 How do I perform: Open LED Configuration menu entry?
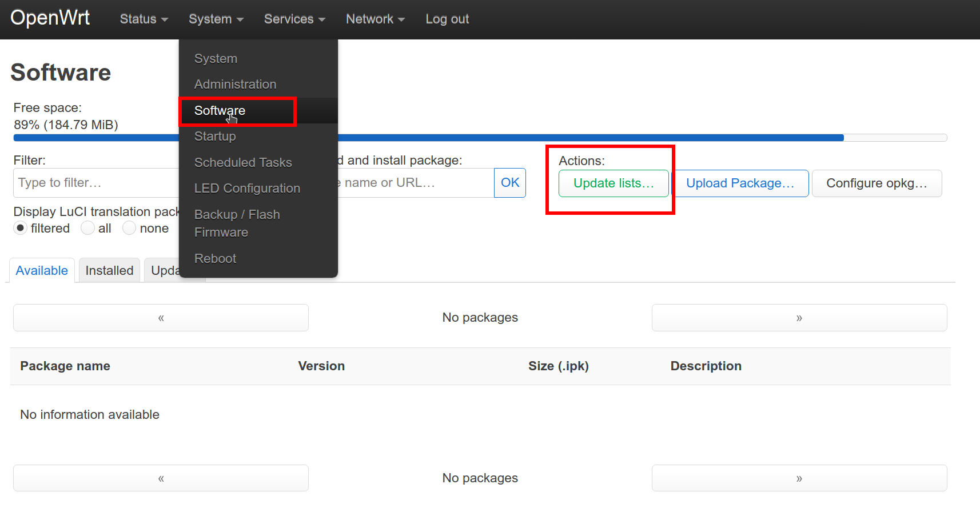tap(247, 189)
